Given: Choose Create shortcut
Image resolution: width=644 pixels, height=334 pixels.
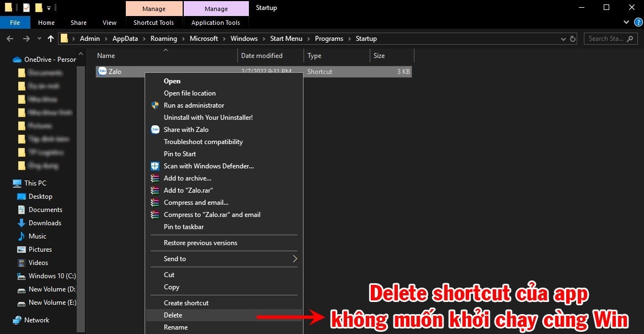Looking at the screenshot, I should tap(224, 303).
